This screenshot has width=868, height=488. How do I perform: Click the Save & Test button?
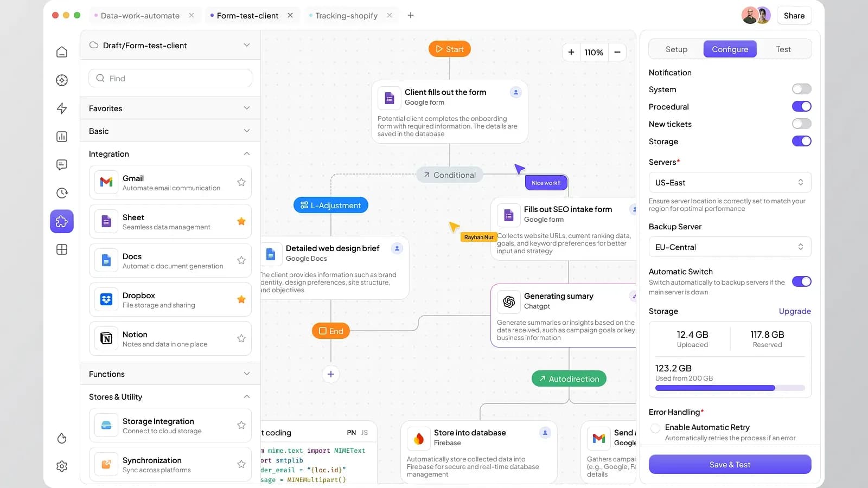730,465
